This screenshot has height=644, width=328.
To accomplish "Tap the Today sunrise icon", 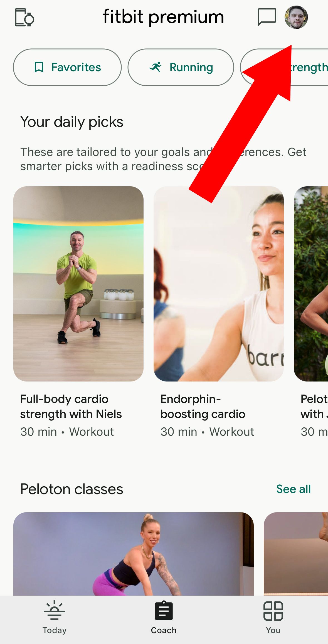I will tap(54, 611).
